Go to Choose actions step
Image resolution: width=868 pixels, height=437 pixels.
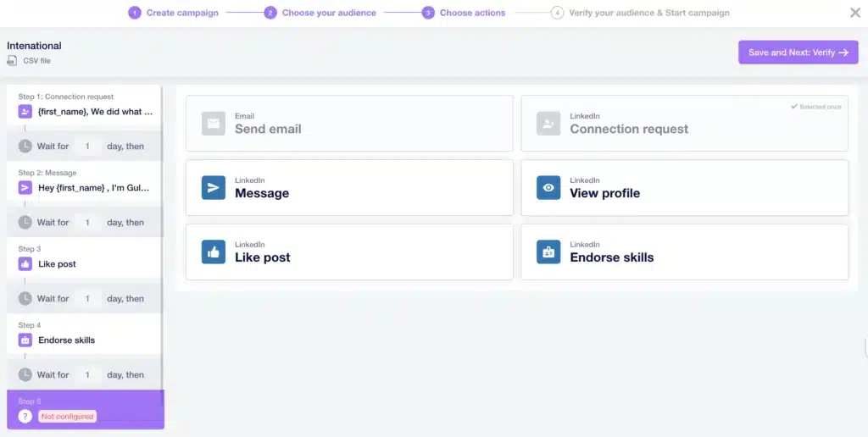tap(464, 13)
